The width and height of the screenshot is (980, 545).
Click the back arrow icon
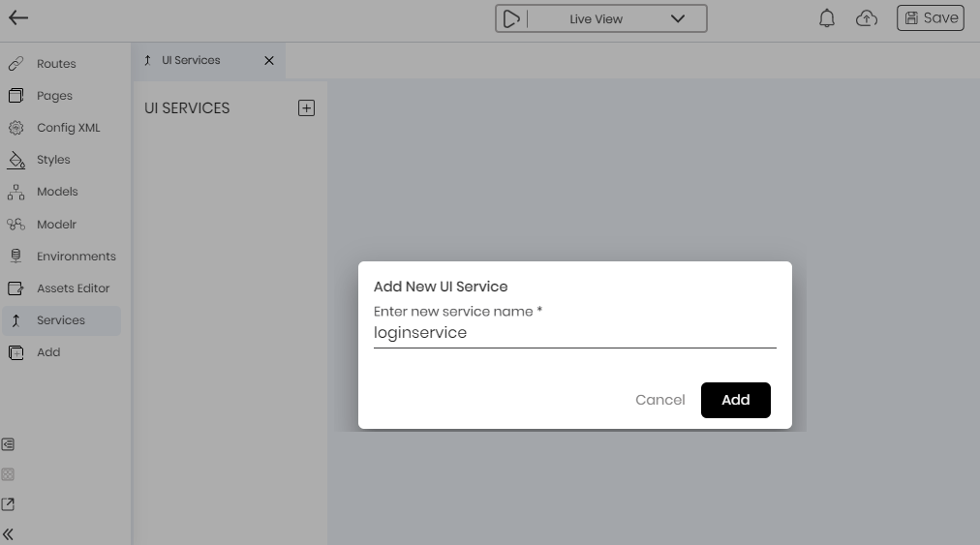click(x=18, y=18)
